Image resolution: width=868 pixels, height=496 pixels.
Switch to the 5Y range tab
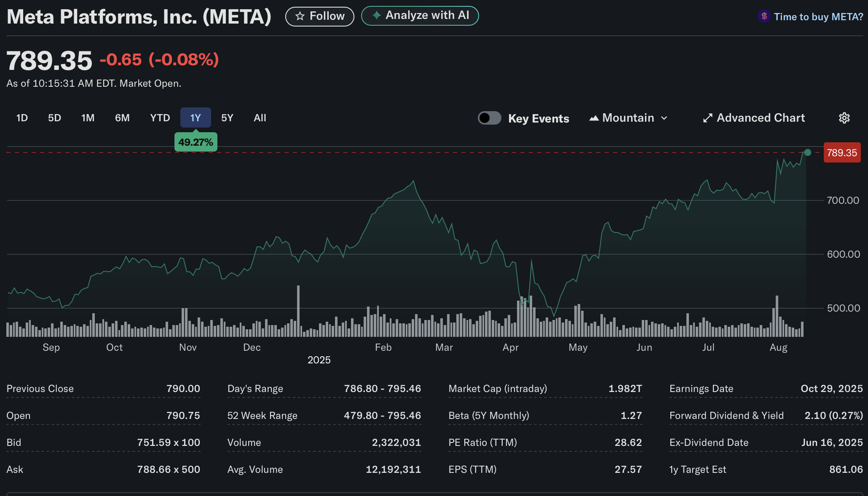[227, 118]
